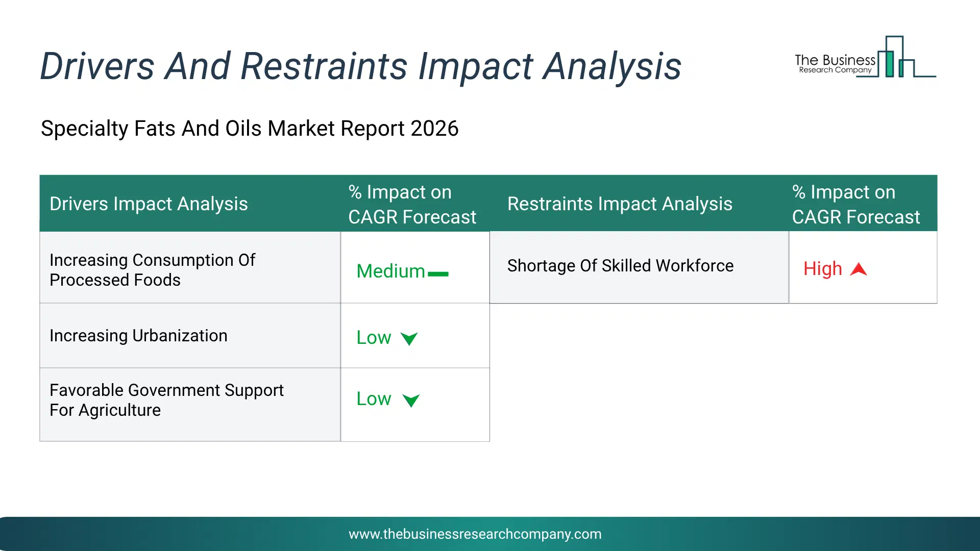Click the Low value for Favorable Government Support

pyautogui.click(x=374, y=399)
